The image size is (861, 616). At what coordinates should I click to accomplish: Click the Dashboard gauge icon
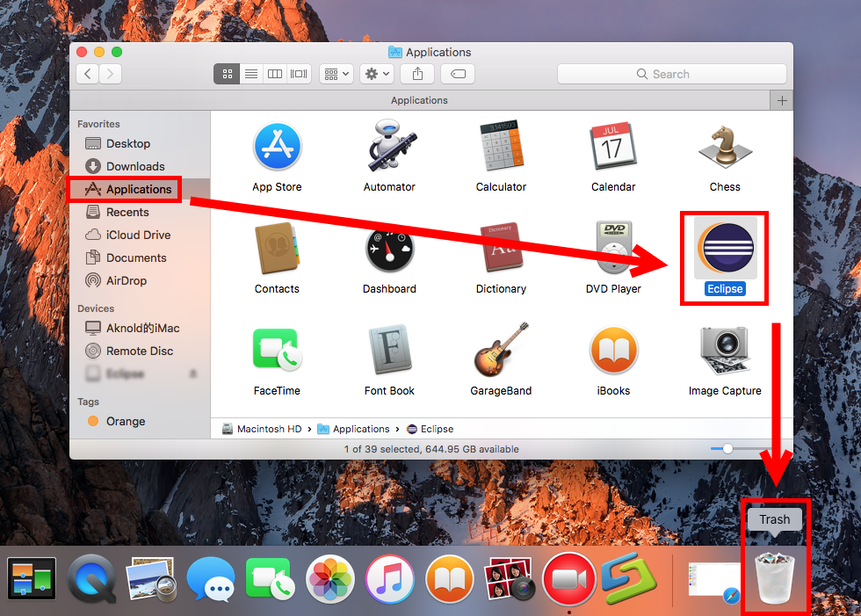[389, 249]
